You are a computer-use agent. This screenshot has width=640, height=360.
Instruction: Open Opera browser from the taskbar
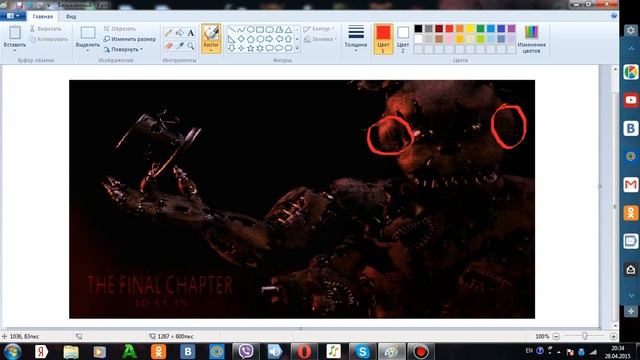pyautogui.click(x=304, y=351)
